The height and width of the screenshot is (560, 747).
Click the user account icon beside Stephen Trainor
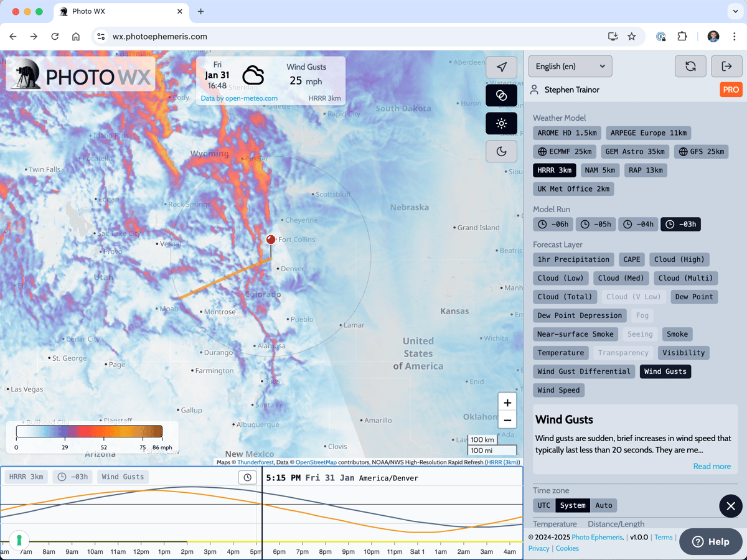coord(534,90)
